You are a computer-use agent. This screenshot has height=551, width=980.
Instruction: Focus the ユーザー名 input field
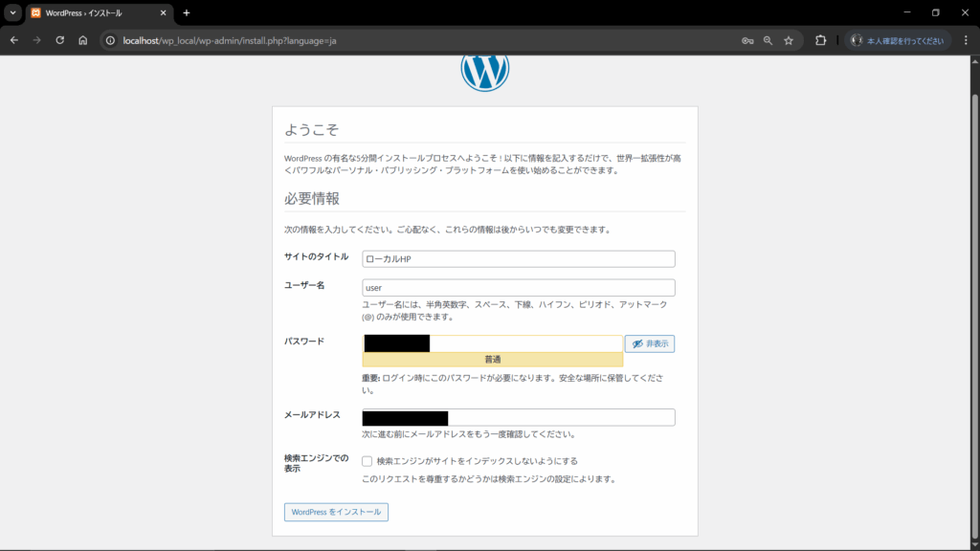[518, 287]
